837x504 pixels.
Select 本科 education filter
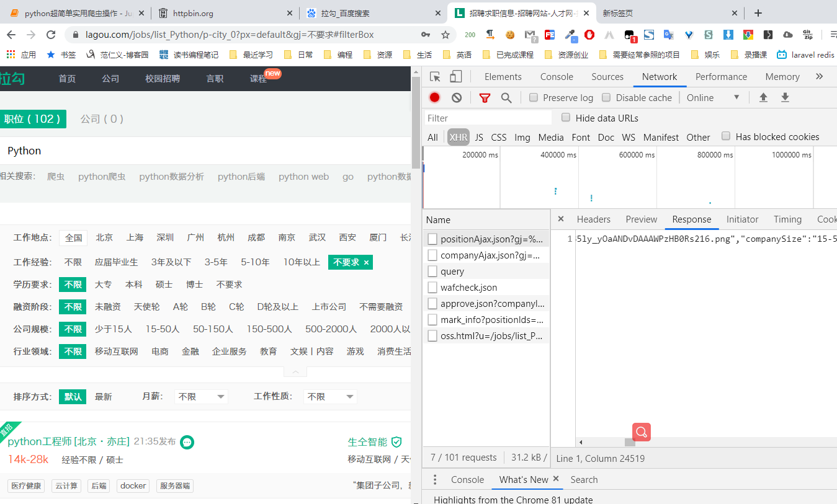point(134,285)
